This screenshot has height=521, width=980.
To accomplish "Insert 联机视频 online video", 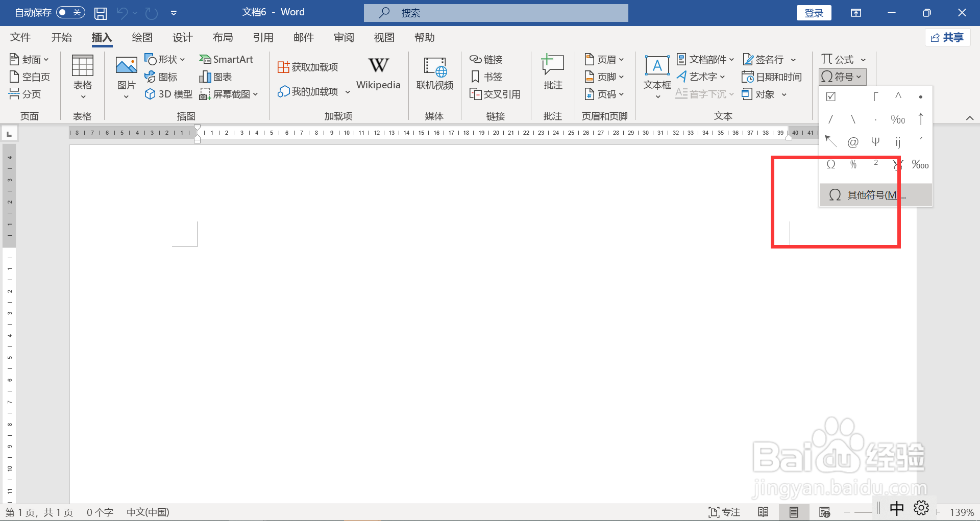I will tap(435, 74).
